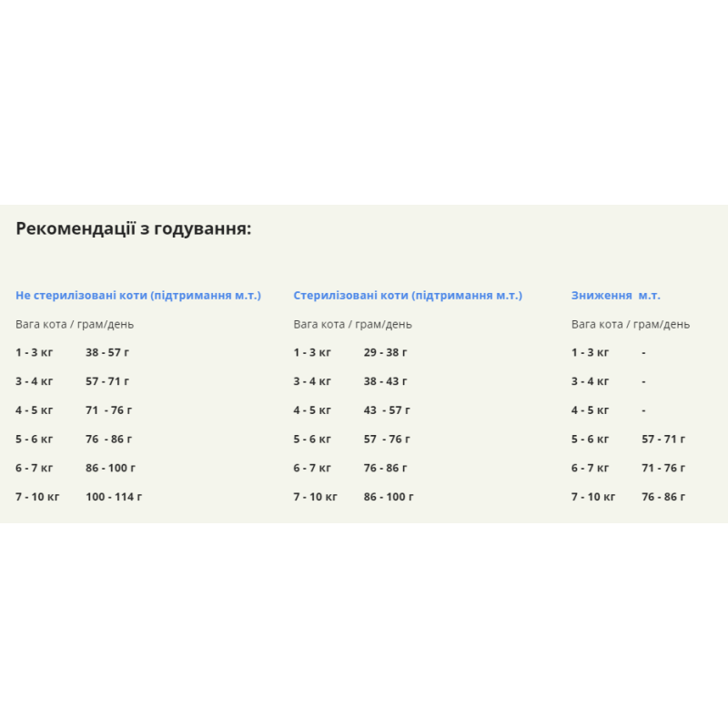Click '6 - 7 кг' in weight-loss column
The height and width of the screenshot is (728, 728).
590,468
